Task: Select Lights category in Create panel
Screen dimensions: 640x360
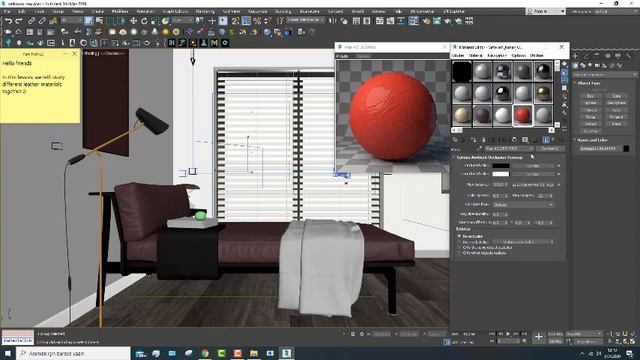Action: [x=590, y=65]
